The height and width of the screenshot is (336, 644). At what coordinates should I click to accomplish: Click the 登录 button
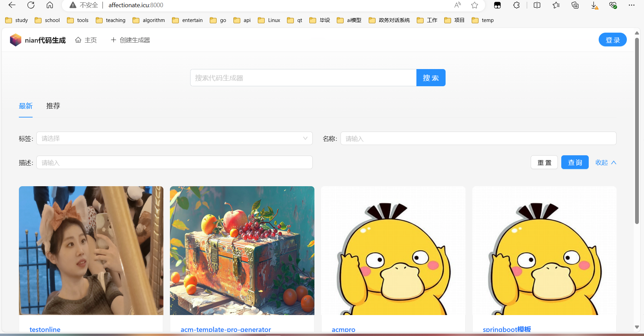click(x=613, y=40)
